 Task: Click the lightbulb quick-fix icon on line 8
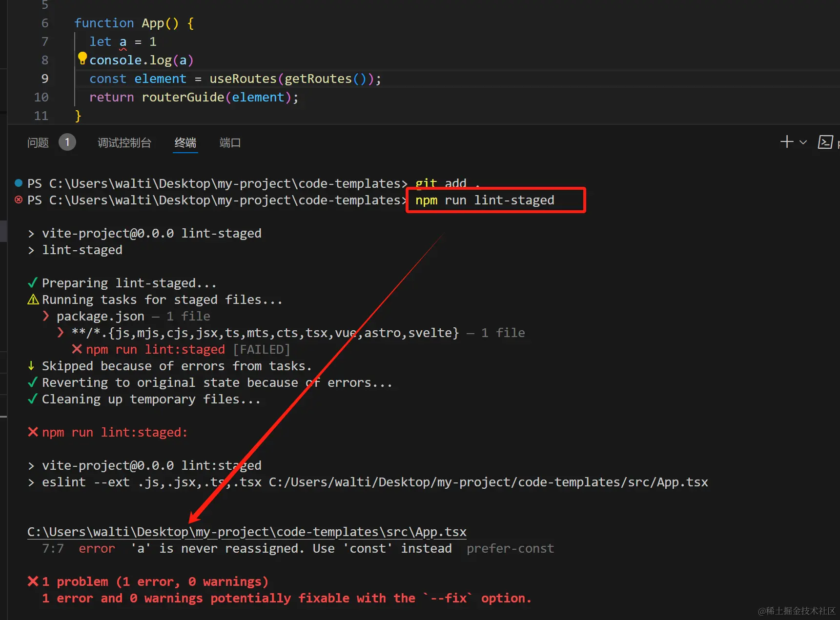pyautogui.click(x=82, y=59)
